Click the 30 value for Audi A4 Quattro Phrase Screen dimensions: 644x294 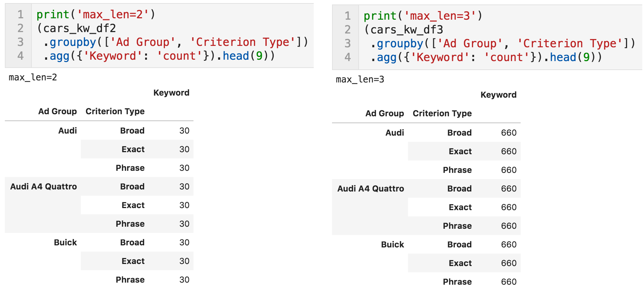point(184,224)
